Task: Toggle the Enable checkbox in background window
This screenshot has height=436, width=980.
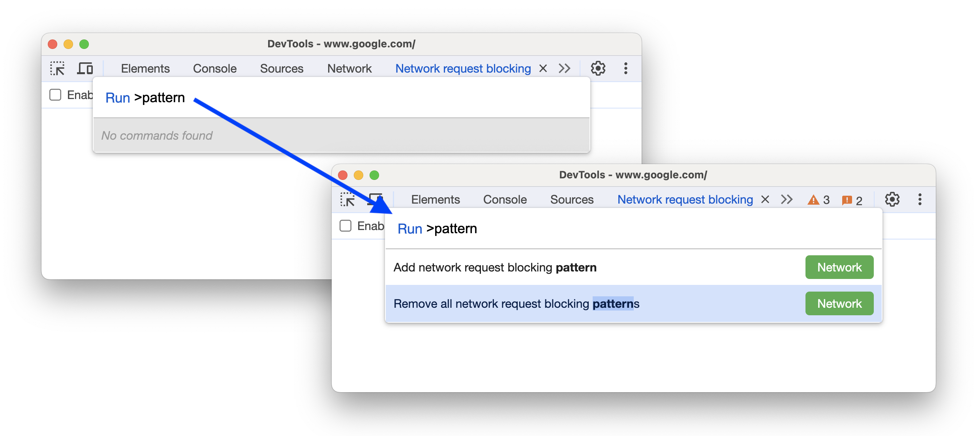Action: pyautogui.click(x=56, y=95)
